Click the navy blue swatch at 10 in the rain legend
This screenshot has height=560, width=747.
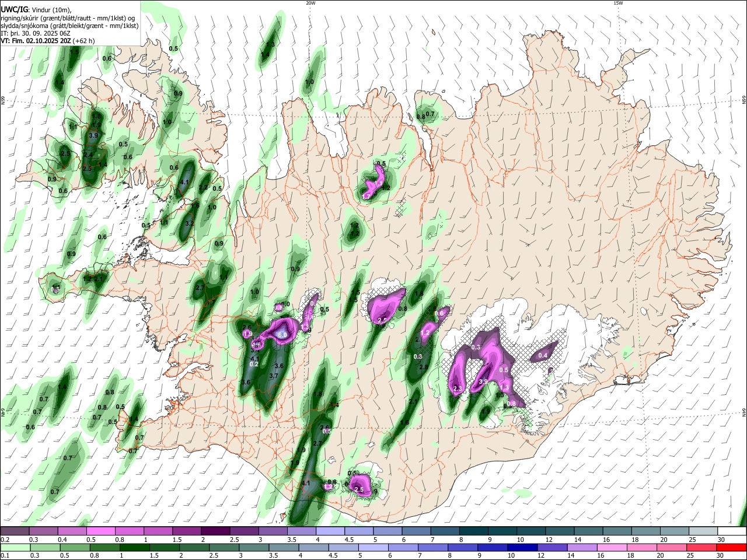click(522, 547)
